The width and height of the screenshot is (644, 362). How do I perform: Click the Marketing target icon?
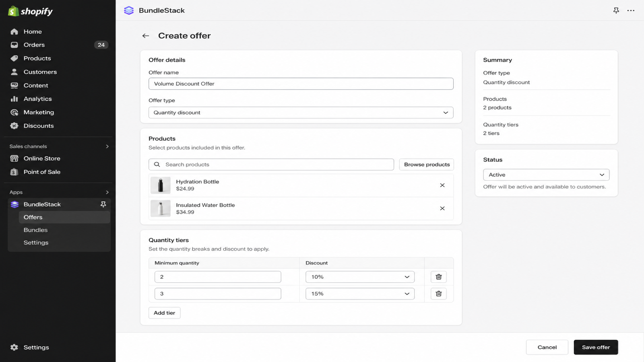[x=14, y=112]
